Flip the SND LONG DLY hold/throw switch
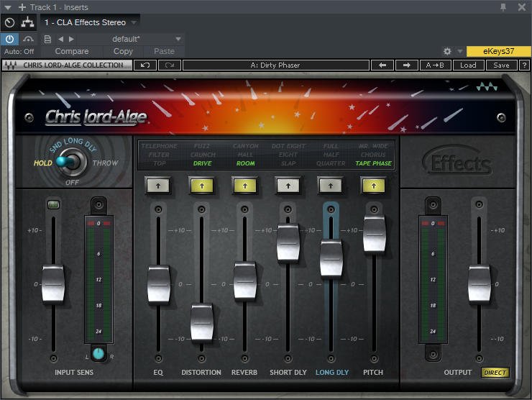The height and width of the screenshot is (400, 532). [x=70, y=161]
